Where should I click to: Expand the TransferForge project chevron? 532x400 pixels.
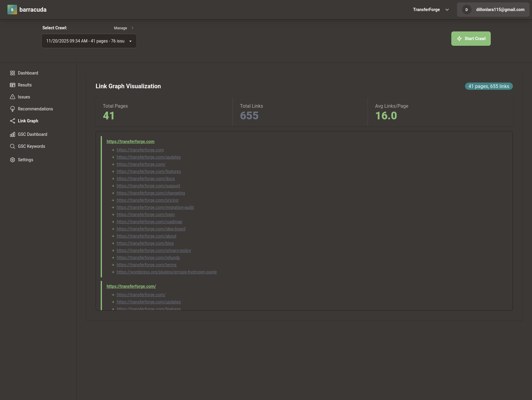(447, 10)
